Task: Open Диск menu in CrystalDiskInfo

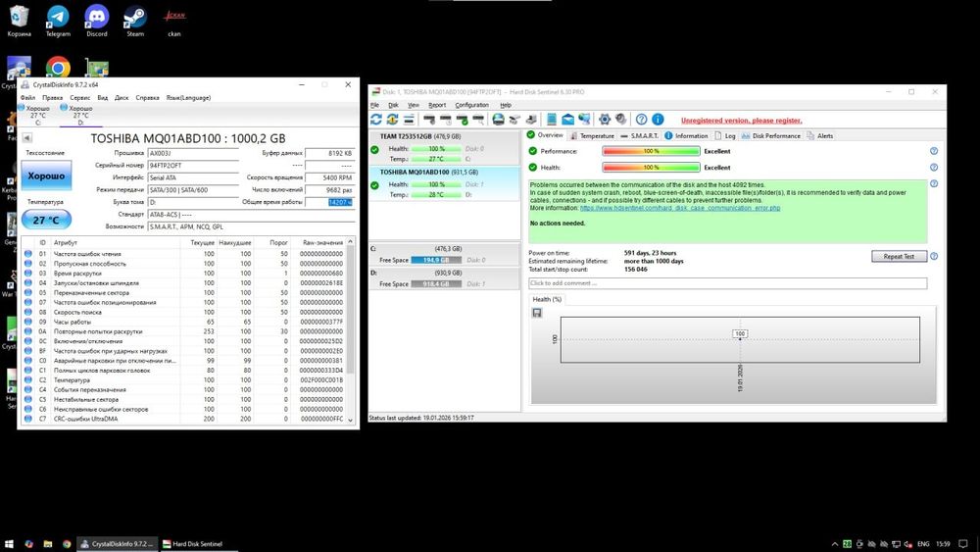Action: click(x=122, y=97)
